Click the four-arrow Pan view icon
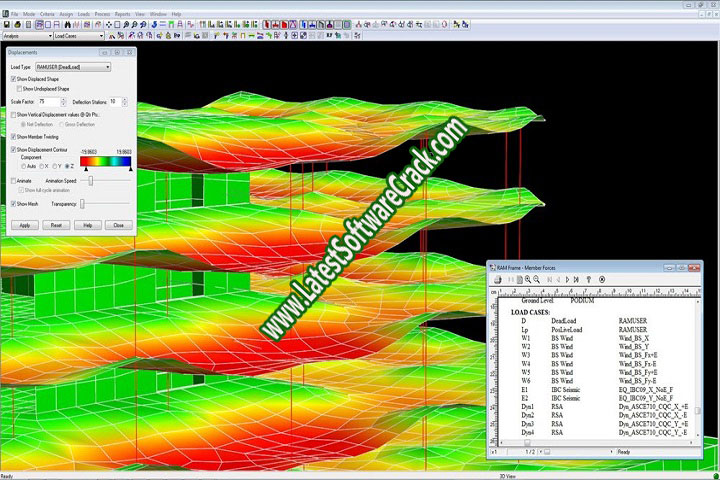720x480 pixels. pyautogui.click(x=109, y=25)
